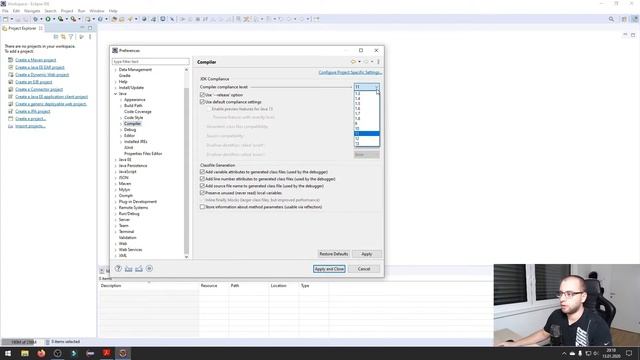Open the Navigate menu

[32, 11]
